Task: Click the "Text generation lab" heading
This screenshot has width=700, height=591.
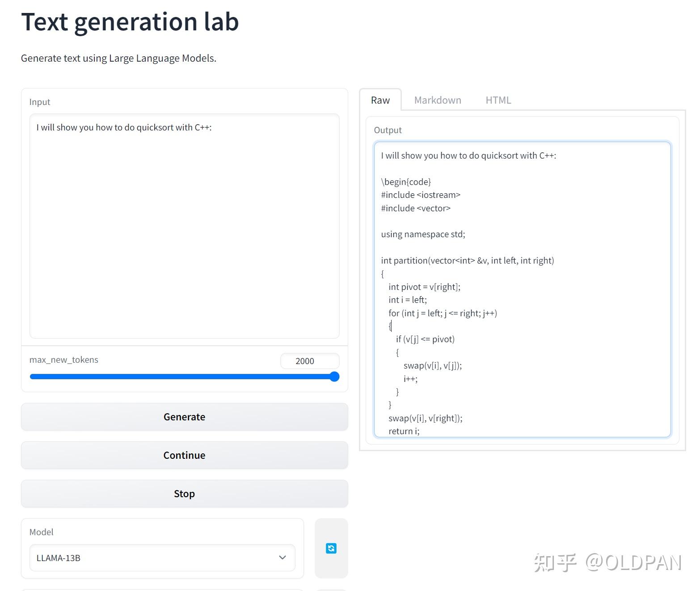Action: (x=130, y=22)
